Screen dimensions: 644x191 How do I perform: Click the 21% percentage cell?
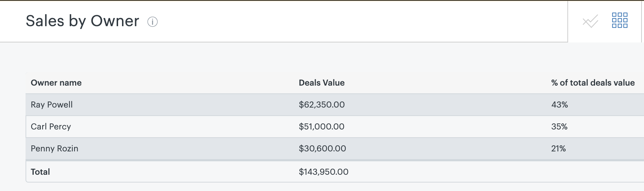pyautogui.click(x=559, y=149)
